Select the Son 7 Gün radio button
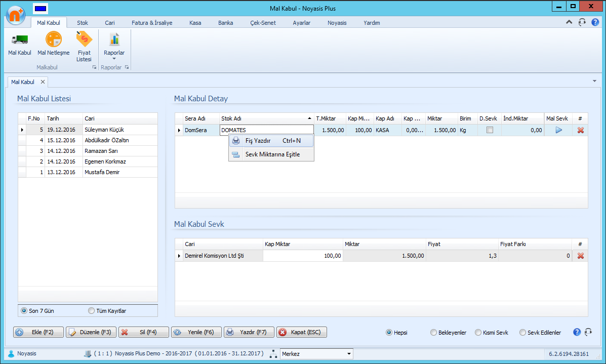 [x=24, y=311]
